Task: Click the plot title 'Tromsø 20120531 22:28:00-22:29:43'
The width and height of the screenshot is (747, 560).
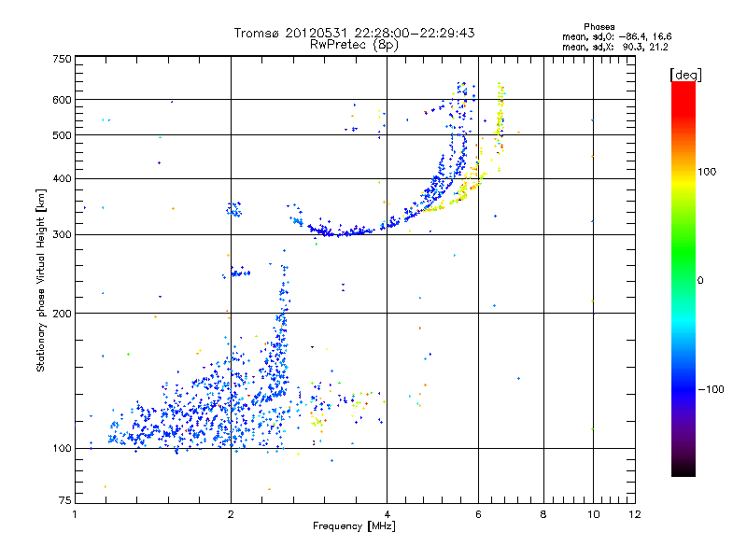Action: click(x=354, y=33)
